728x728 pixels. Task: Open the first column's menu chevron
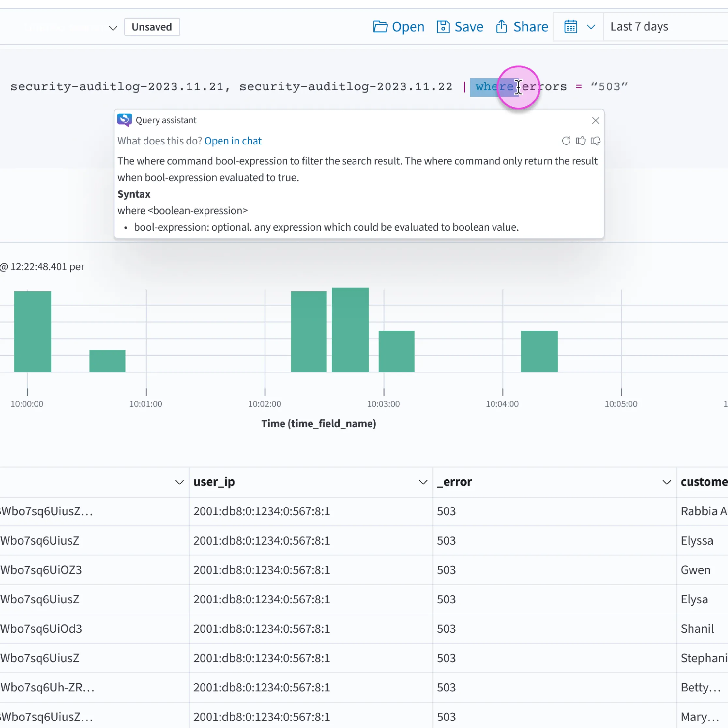tap(179, 482)
